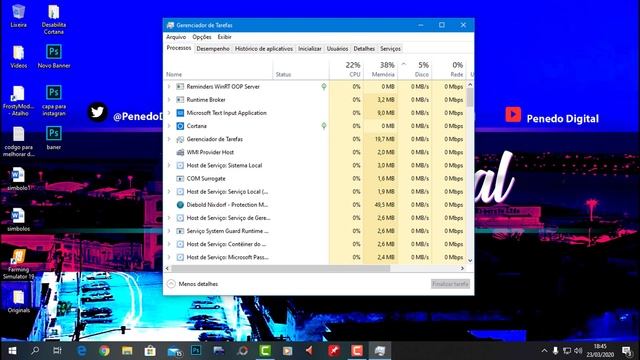The image size is (640, 360).
Task: Click the volume speaker tray icon
Action: 578,351
